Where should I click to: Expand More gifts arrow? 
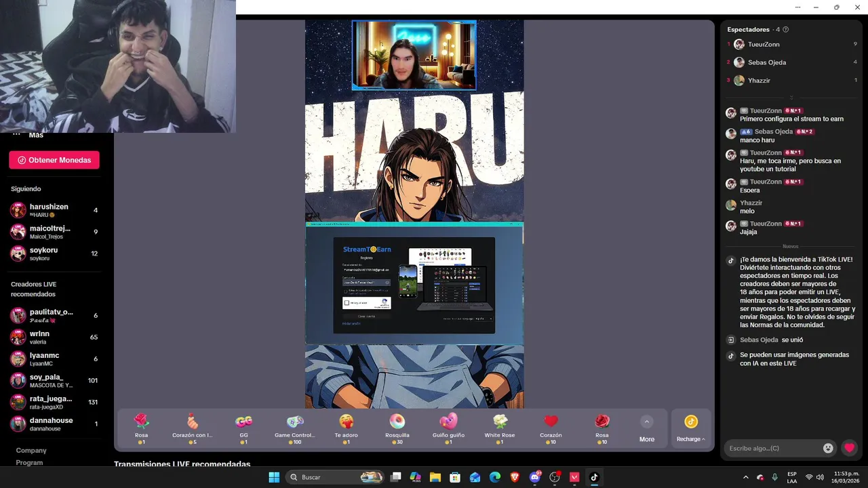click(647, 422)
